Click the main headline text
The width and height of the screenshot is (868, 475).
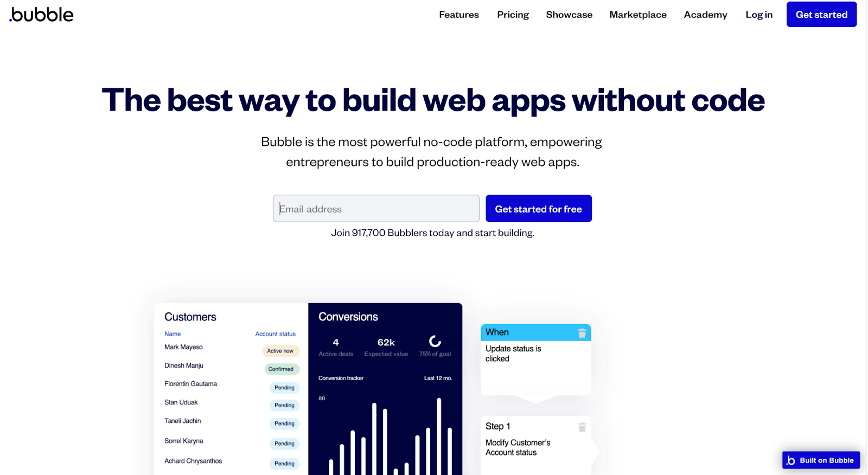coord(433,100)
